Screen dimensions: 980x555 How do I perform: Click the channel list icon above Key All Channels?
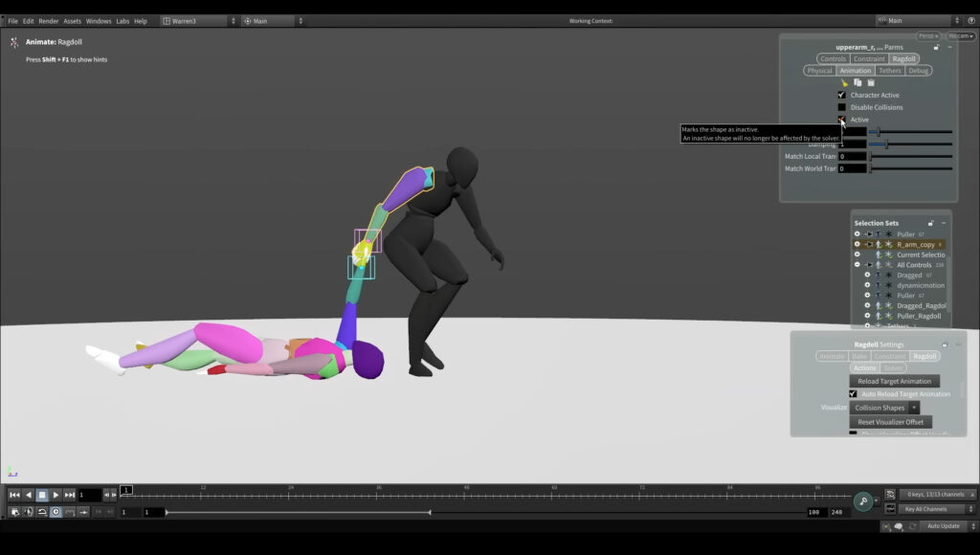pyautogui.click(x=890, y=495)
